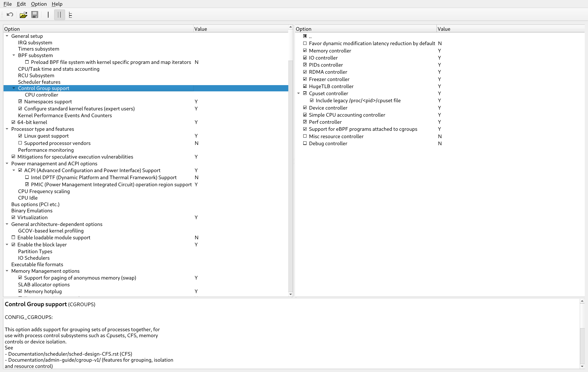The height and width of the screenshot is (372, 588).
Task: Switch to Single View toolbar icon
Action: pyautogui.click(x=48, y=15)
